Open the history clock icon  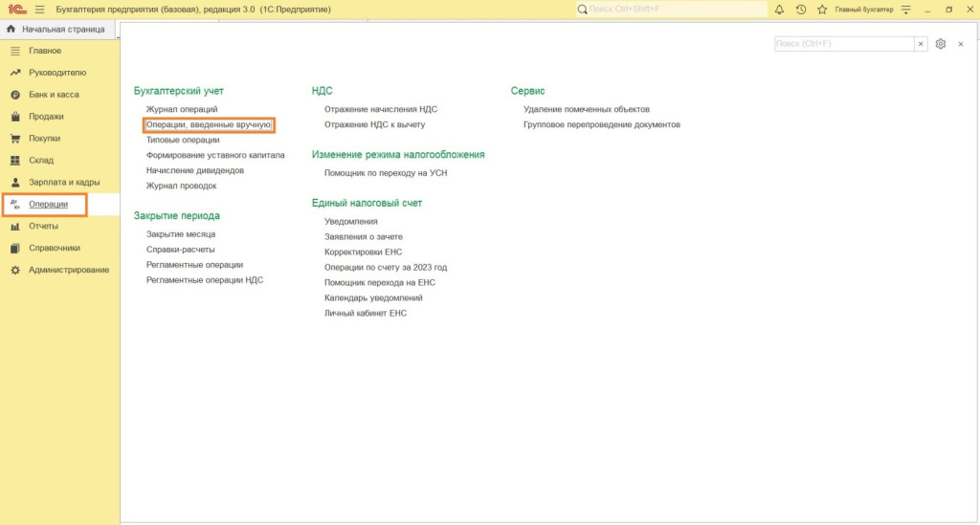800,10
